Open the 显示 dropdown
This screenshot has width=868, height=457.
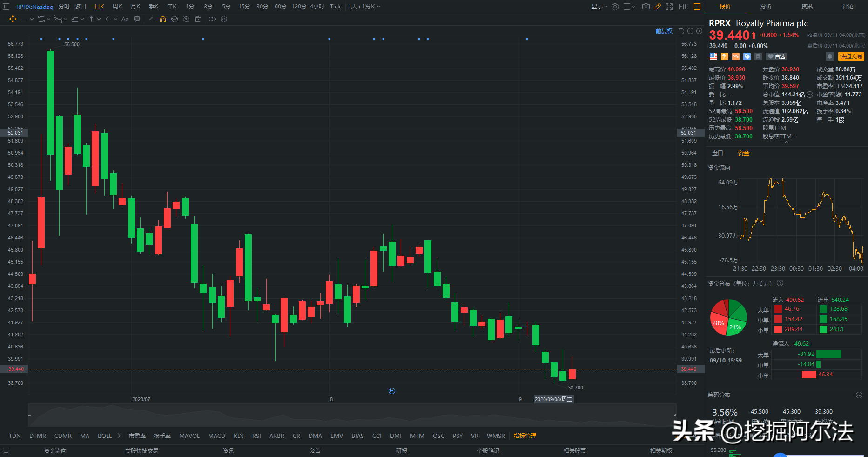tap(599, 7)
